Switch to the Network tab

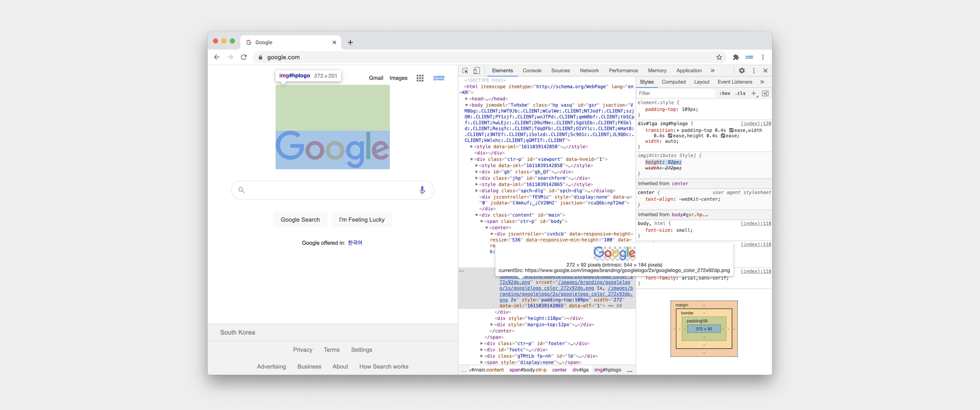click(589, 71)
